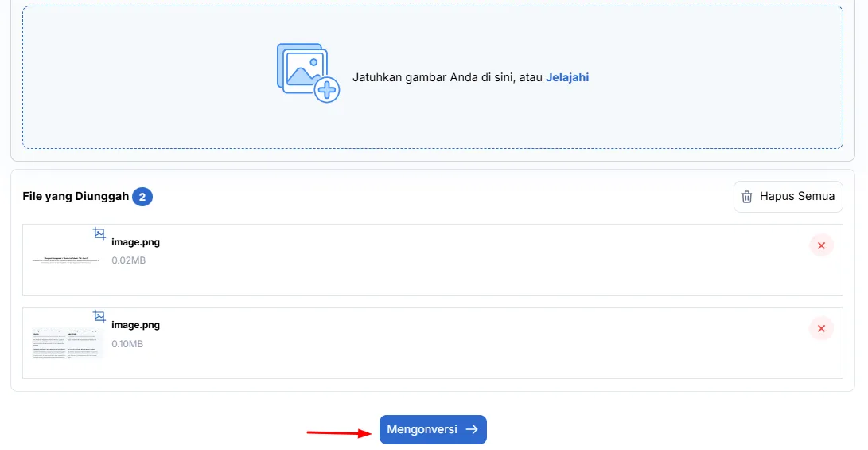The image size is (868, 450).
Task: Click the file count badge showing 2
Action: [142, 197]
